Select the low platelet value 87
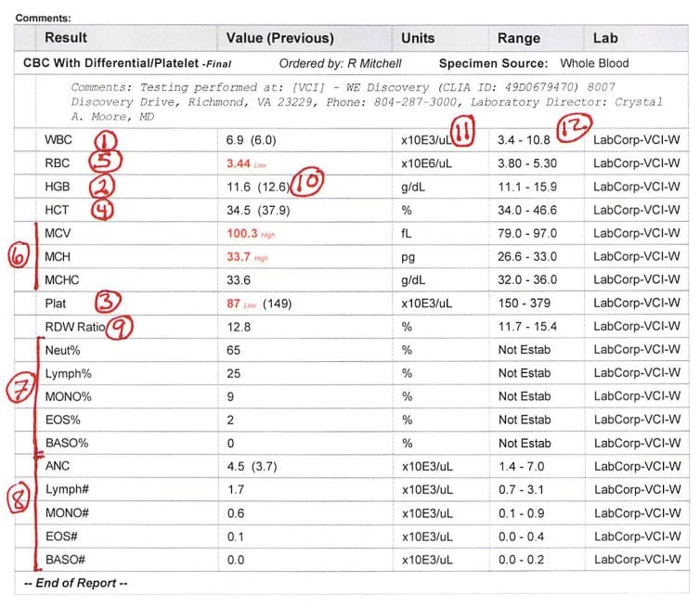 tap(233, 304)
